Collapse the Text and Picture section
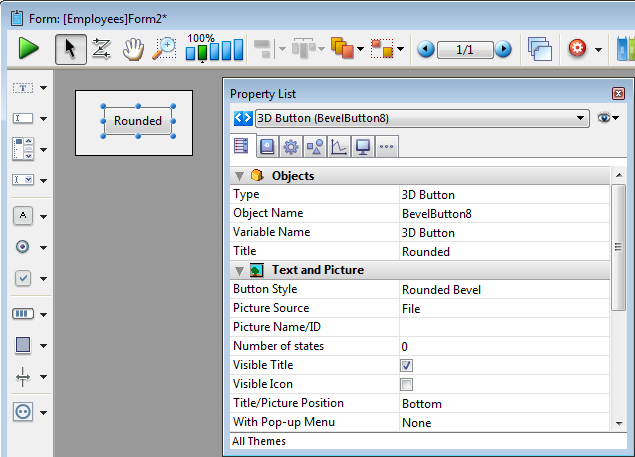 tap(239, 270)
